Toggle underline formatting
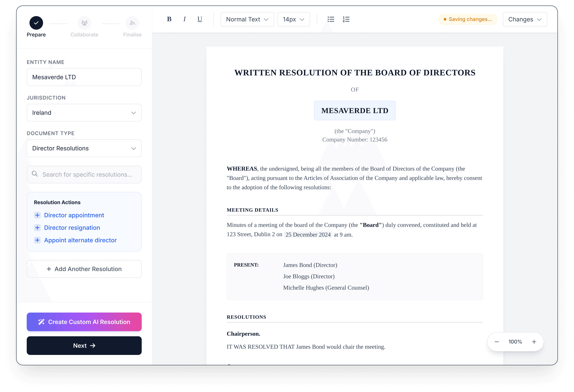 (x=200, y=19)
